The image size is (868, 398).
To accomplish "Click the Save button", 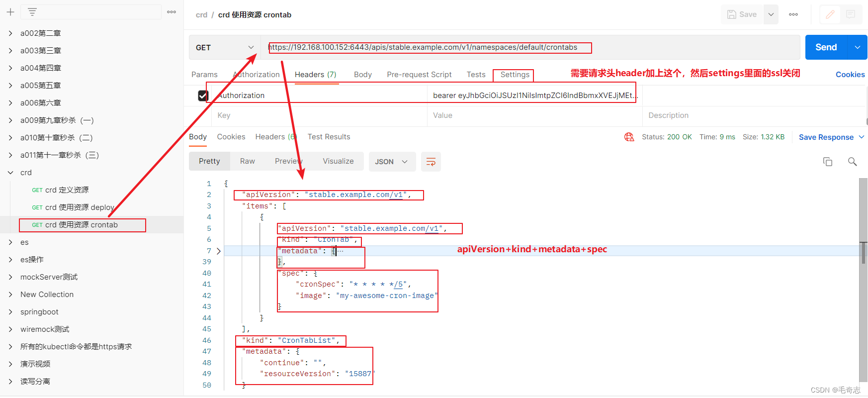I will [x=742, y=14].
